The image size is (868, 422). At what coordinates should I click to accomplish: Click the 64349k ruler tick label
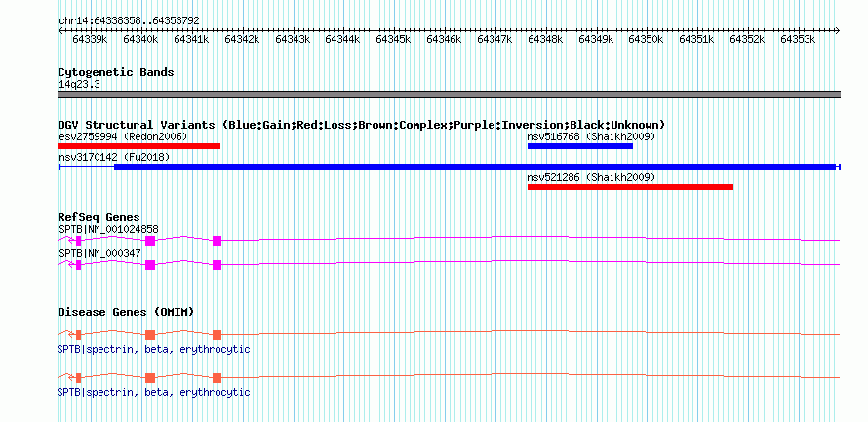pos(596,39)
